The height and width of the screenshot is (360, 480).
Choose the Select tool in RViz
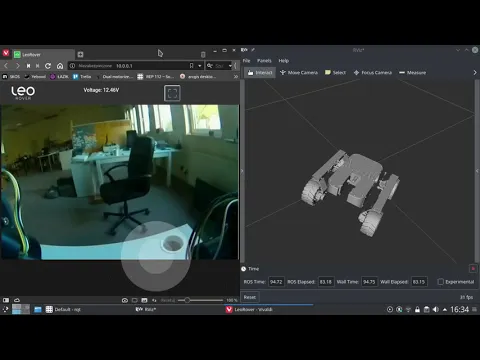coord(335,72)
